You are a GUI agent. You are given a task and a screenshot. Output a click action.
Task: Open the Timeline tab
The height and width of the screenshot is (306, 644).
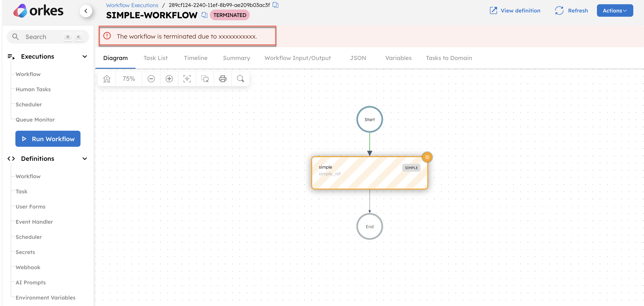196,58
